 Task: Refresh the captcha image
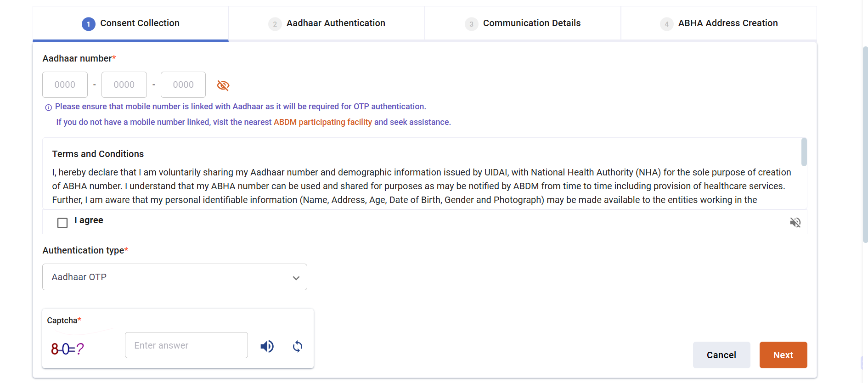click(x=298, y=346)
